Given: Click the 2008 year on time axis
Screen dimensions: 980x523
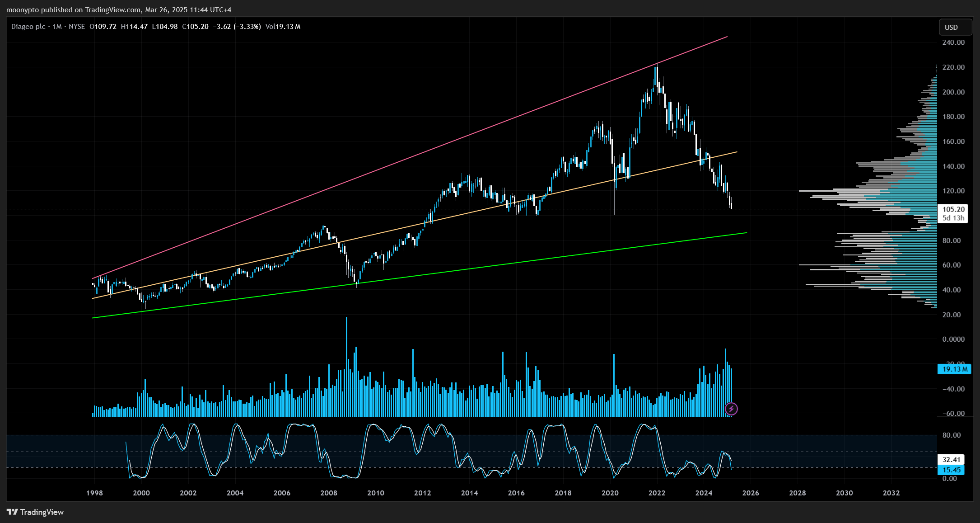Looking at the screenshot, I should [329, 493].
